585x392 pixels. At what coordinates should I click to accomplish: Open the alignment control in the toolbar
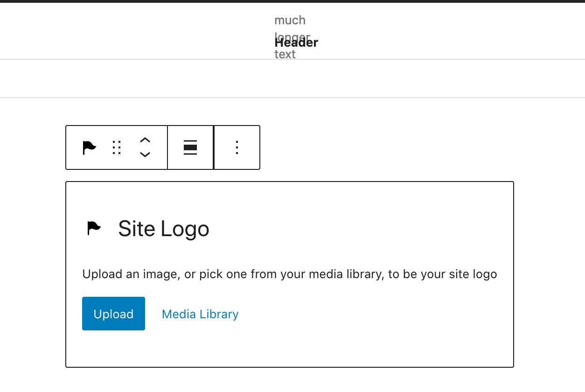tap(190, 147)
